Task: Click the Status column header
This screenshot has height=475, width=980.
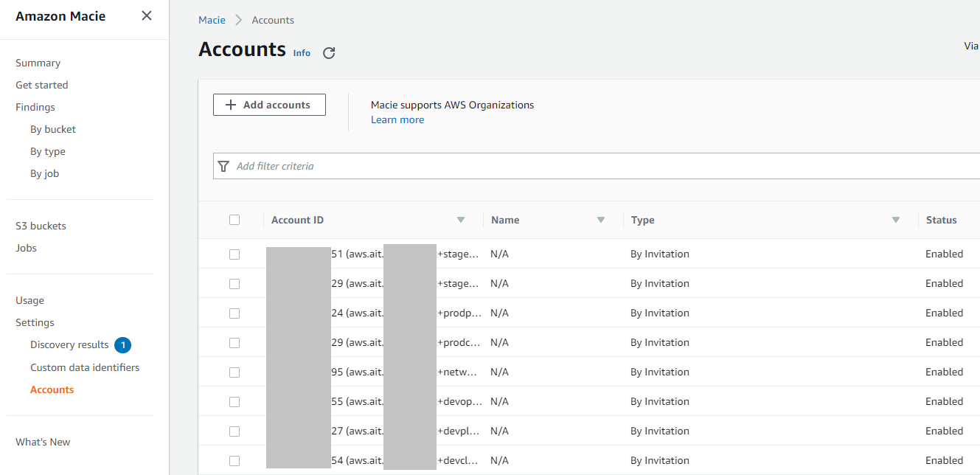Action: (942, 220)
